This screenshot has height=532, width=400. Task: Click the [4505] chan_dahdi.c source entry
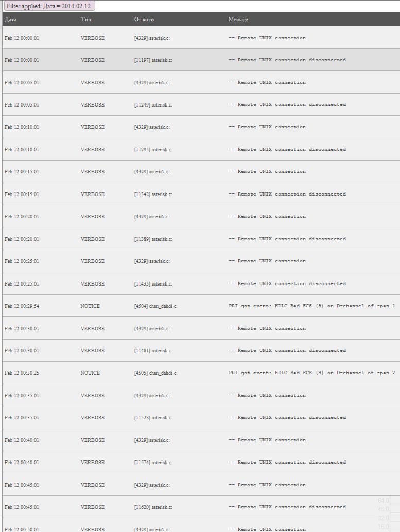click(156, 373)
